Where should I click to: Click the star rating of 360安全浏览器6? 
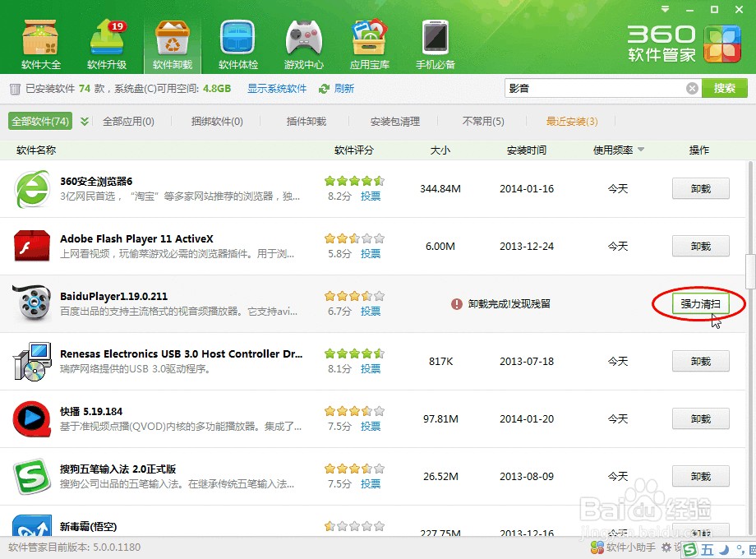pos(354,182)
